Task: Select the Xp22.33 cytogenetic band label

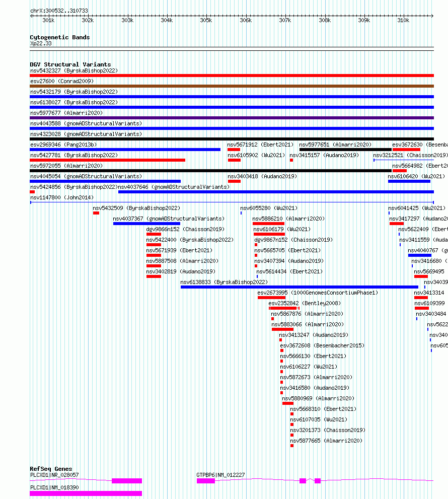Action: (41, 44)
